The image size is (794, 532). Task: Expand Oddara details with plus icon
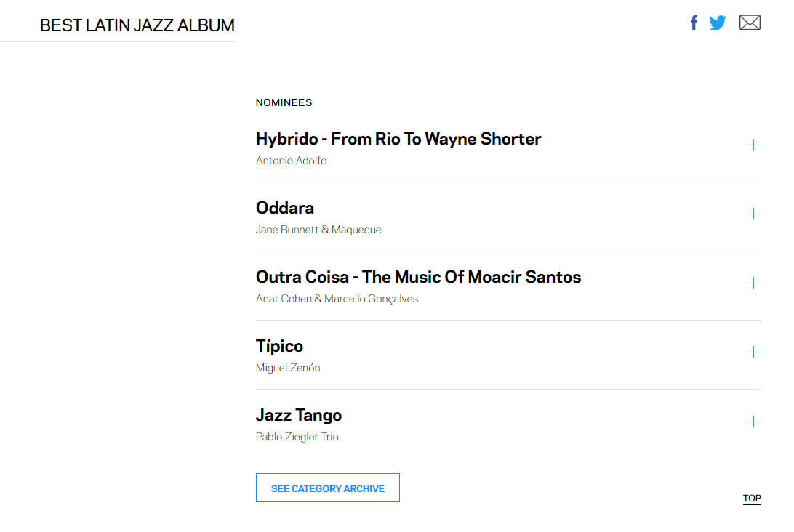(x=753, y=214)
